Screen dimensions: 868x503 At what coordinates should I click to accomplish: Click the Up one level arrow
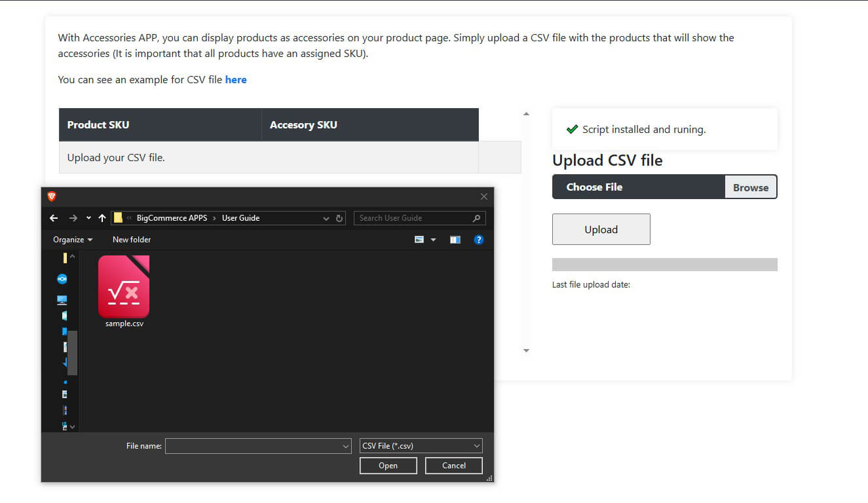[102, 218]
